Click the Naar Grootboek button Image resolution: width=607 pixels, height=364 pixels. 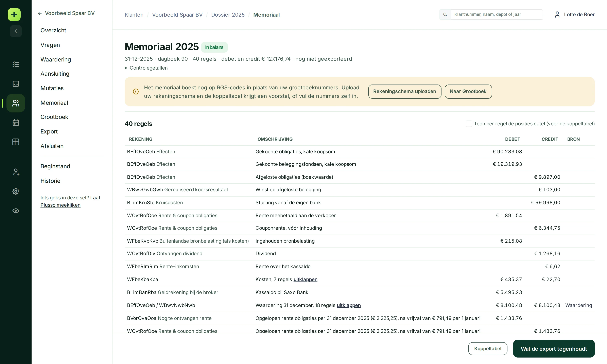click(468, 91)
